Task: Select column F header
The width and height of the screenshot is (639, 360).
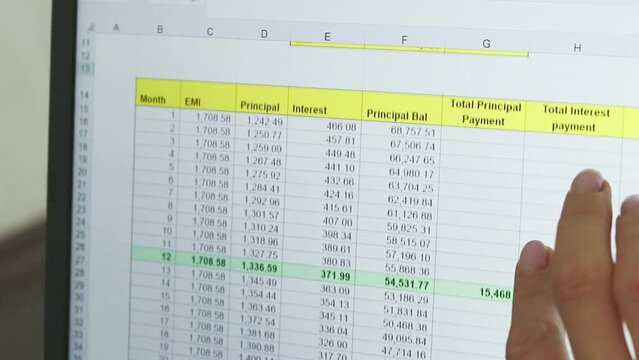Action: pyautogui.click(x=404, y=40)
